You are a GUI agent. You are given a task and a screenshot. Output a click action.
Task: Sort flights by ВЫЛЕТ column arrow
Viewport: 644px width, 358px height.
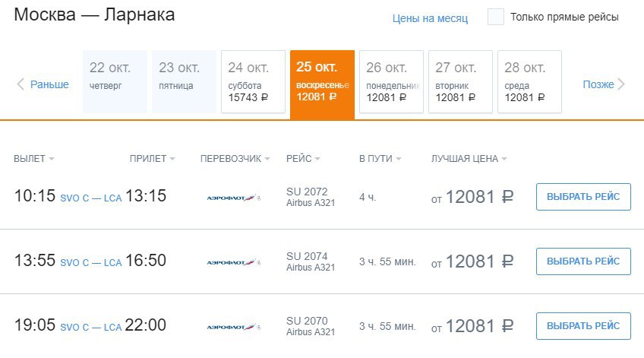[52, 159]
